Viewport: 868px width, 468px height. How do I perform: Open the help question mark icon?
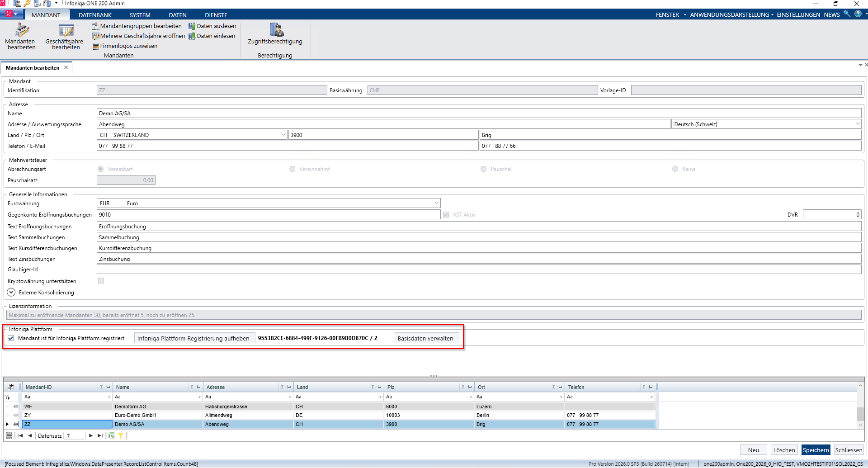(858, 14)
